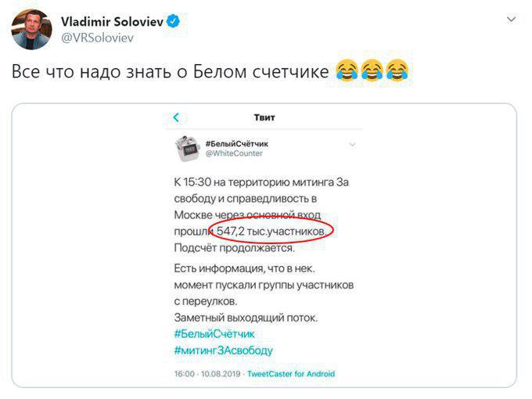Open the embedded tweet's small chevron menu
The height and width of the screenshot is (399, 532).
(x=352, y=144)
